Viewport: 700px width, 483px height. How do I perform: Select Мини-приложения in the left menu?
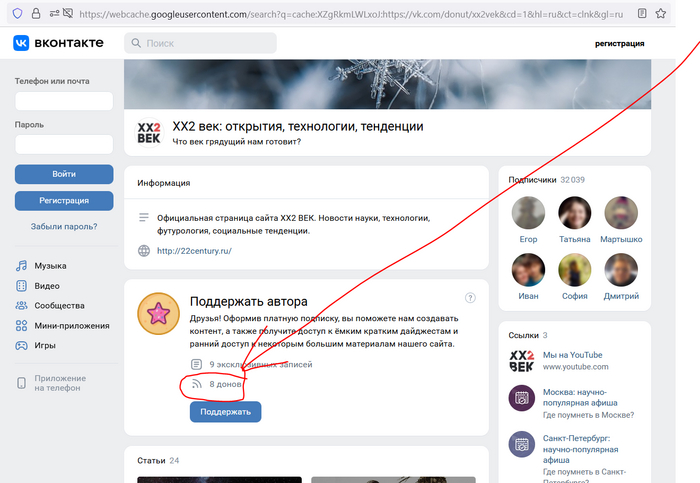(x=72, y=325)
